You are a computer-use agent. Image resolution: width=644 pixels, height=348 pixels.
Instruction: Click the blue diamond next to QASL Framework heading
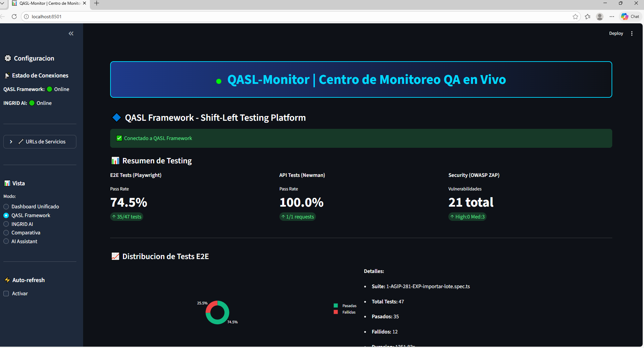pyautogui.click(x=116, y=117)
